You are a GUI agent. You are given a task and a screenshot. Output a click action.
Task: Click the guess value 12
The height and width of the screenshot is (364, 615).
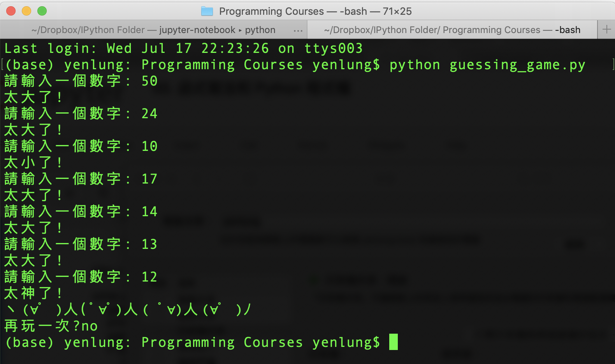(149, 277)
